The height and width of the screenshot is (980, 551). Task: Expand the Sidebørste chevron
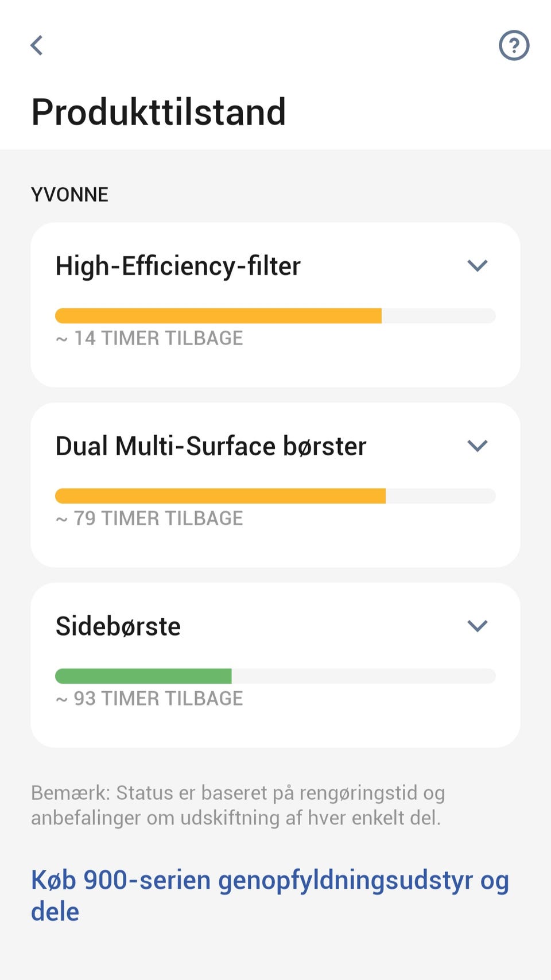[477, 626]
